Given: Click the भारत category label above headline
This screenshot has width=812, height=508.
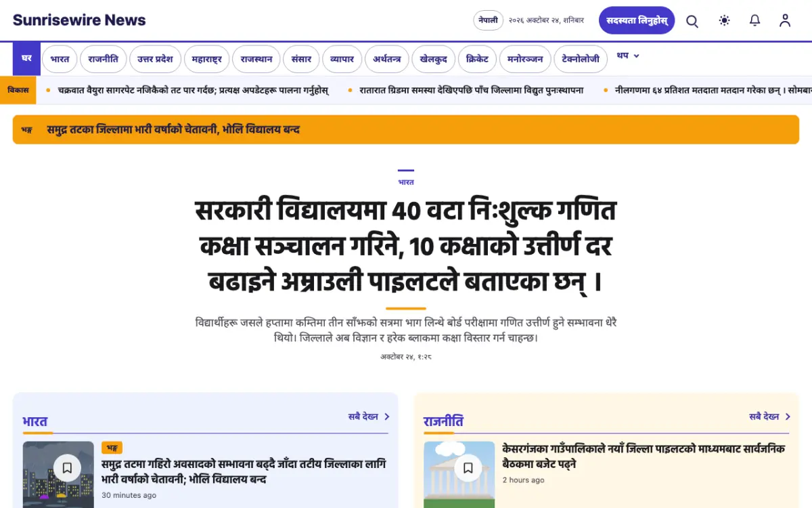Looking at the screenshot, I should [406, 182].
